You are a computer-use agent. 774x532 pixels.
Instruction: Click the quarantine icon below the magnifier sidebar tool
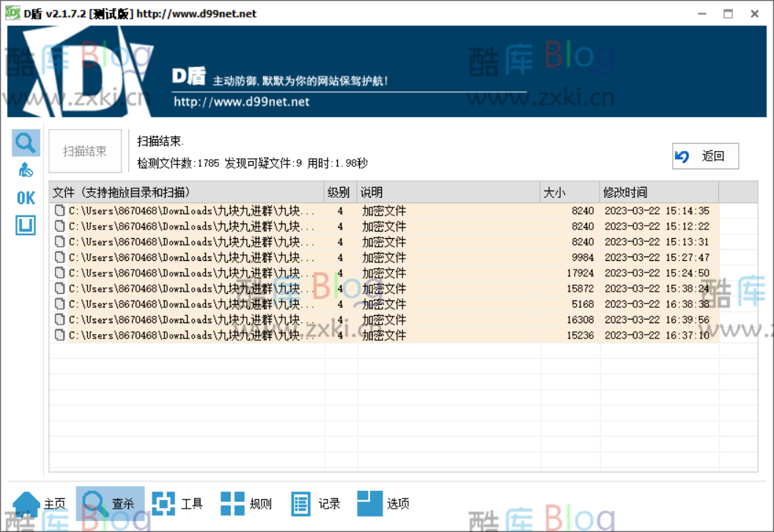click(26, 169)
